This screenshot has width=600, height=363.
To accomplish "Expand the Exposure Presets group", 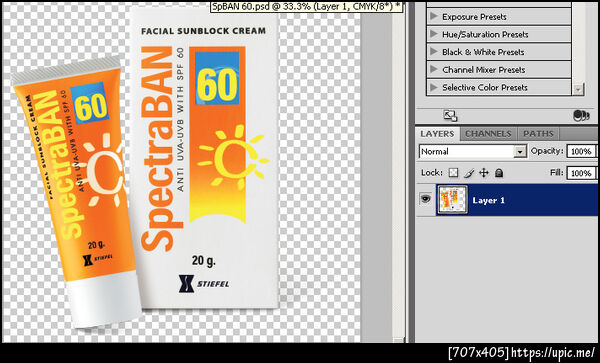I will (434, 16).
